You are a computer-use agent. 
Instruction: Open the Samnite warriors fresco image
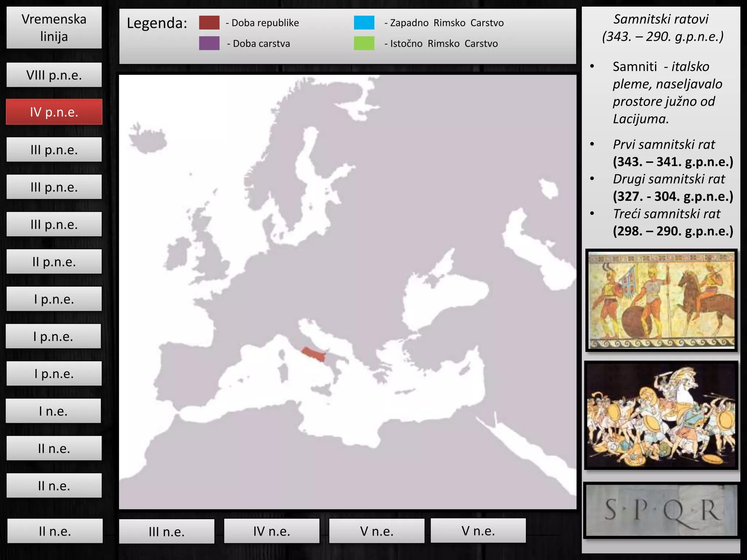pyautogui.click(x=661, y=300)
